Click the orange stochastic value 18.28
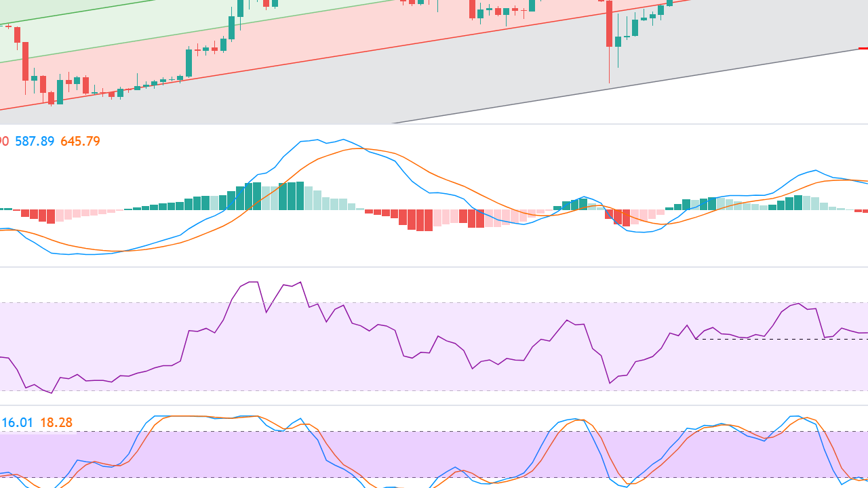The image size is (868, 488). (56, 423)
